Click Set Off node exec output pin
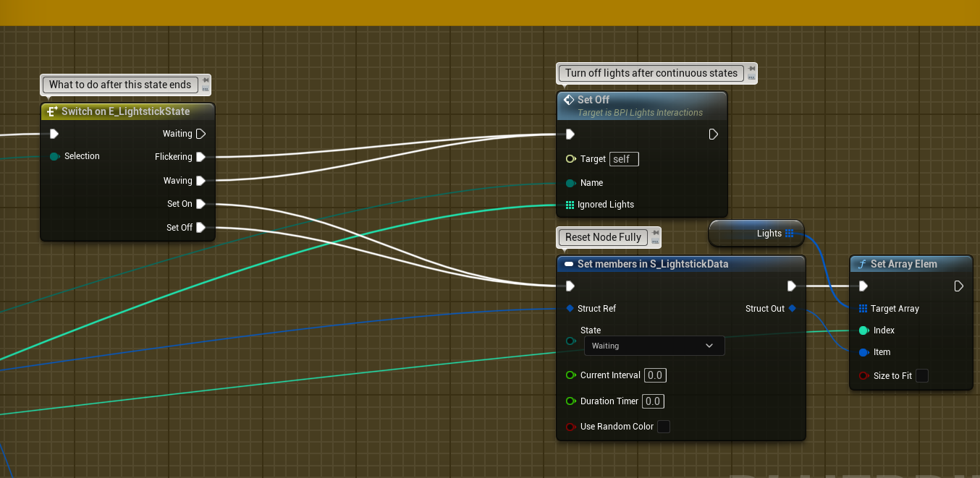 click(x=713, y=135)
